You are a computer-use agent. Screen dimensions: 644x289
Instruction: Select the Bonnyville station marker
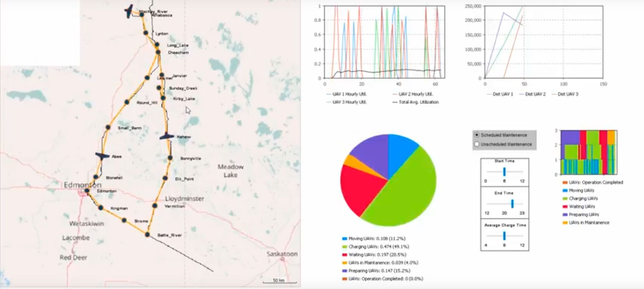pos(170,158)
